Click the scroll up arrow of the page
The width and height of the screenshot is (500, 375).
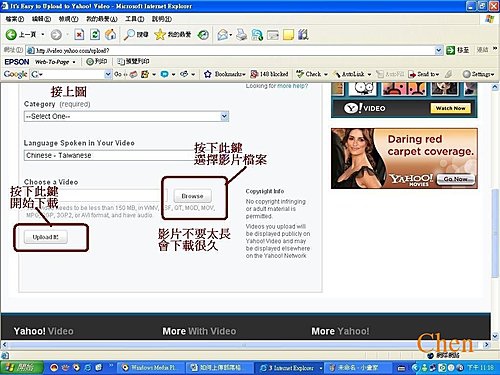pyautogui.click(x=495, y=87)
